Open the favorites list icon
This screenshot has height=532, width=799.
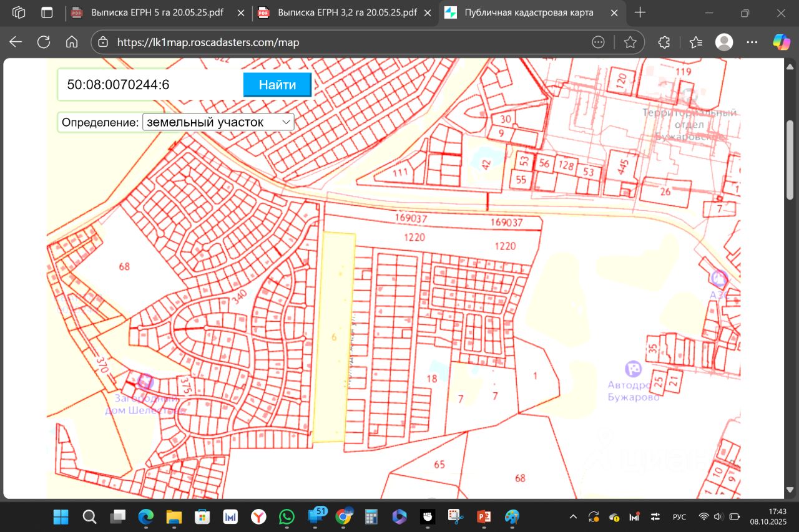click(x=696, y=42)
